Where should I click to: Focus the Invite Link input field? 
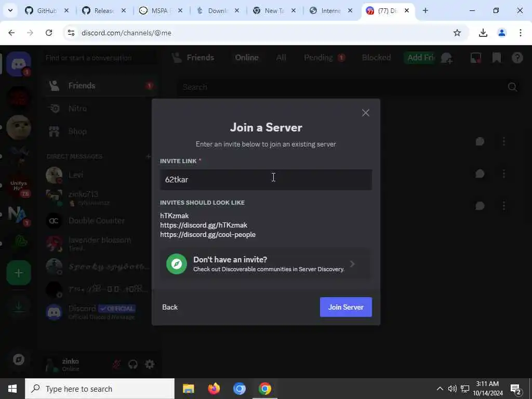pos(266,179)
